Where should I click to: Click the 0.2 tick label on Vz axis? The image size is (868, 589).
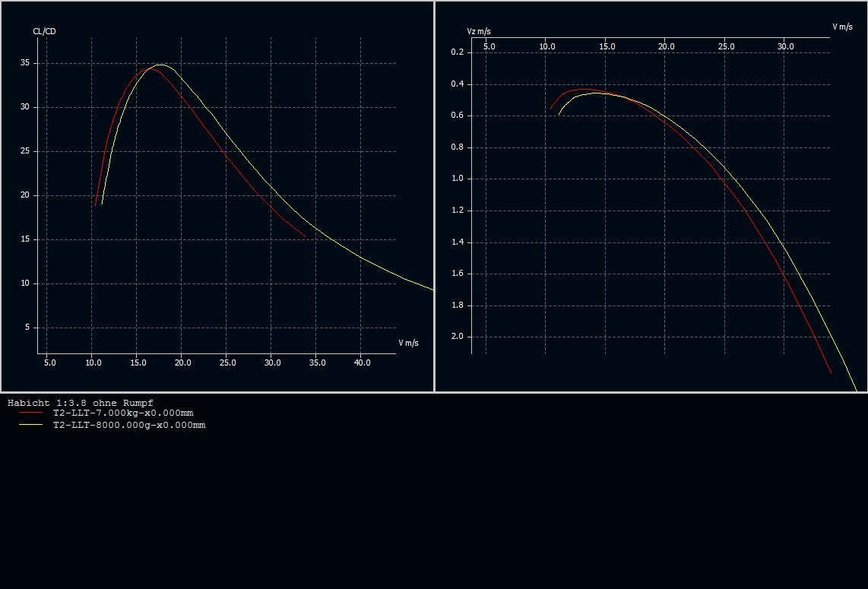(x=457, y=52)
